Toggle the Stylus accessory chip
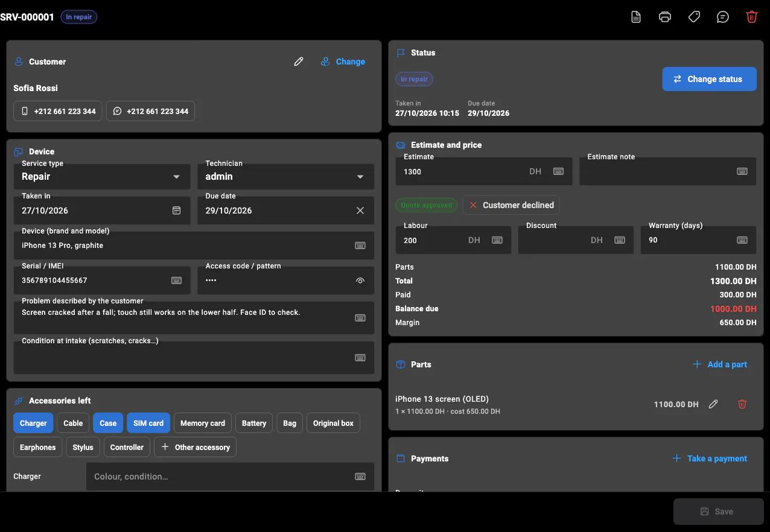The width and height of the screenshot is (770, 532). (83, 448)
